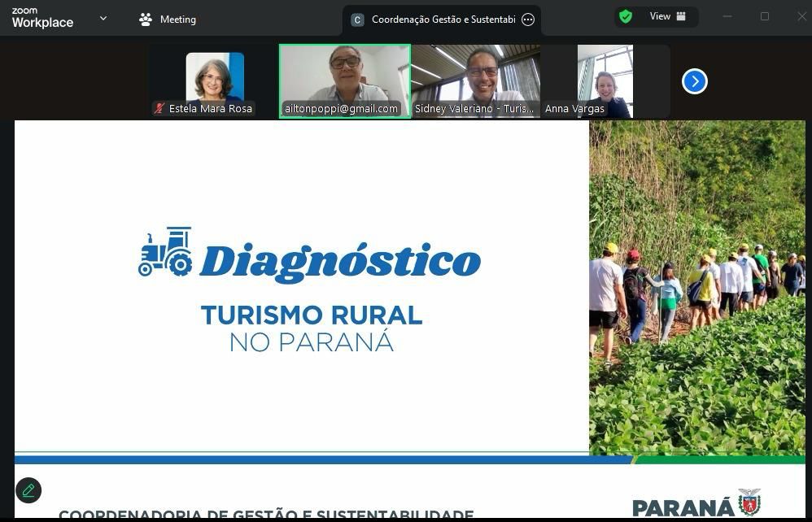Image resolution: width=812 pixels, height=522 pixels.
Task: Maximize the Zoom meeting window
Action: click(765, 16)
